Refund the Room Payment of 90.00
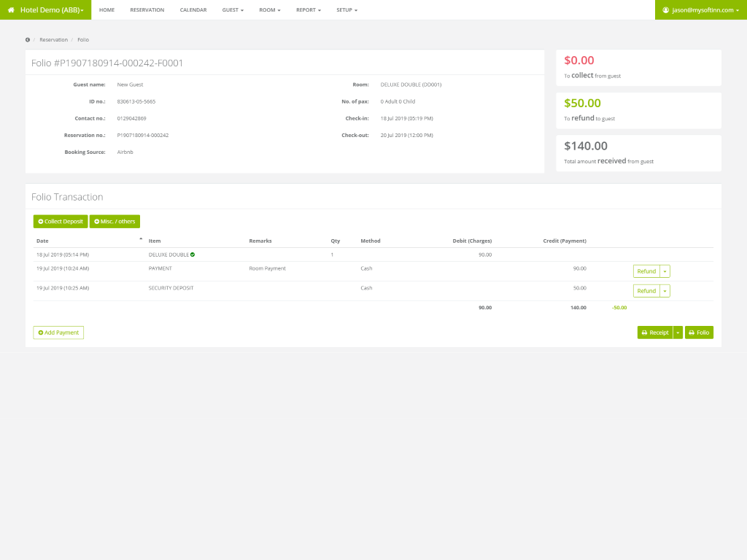The height and width of the screenshot is (560, 747). (646, 271)
